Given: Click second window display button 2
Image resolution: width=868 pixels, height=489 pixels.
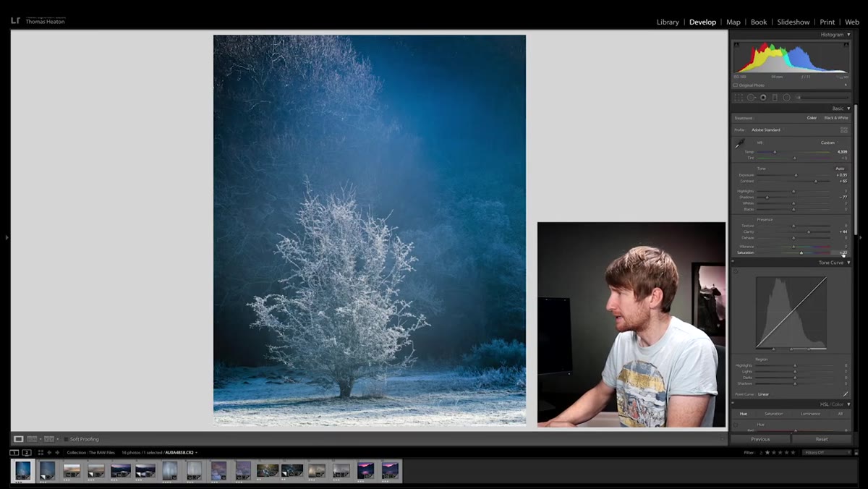Looking at the screenshot, I should [x=27, y=453].
